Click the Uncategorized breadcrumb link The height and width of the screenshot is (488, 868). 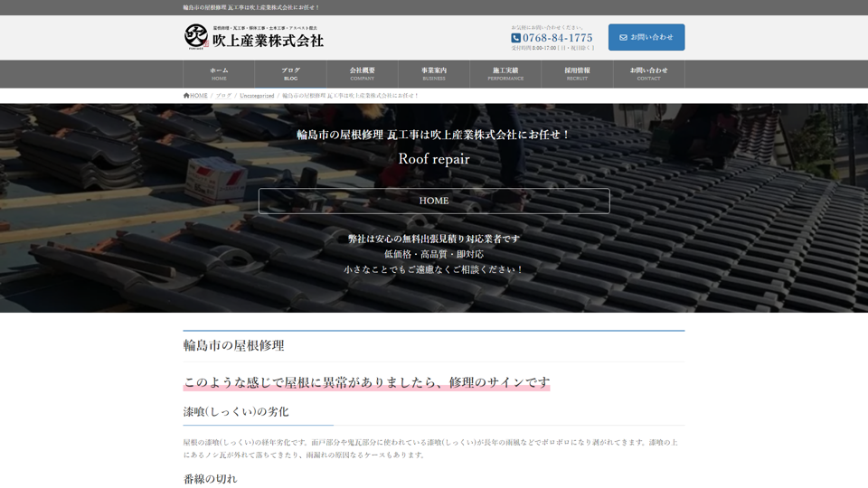(x=257, y=96)
